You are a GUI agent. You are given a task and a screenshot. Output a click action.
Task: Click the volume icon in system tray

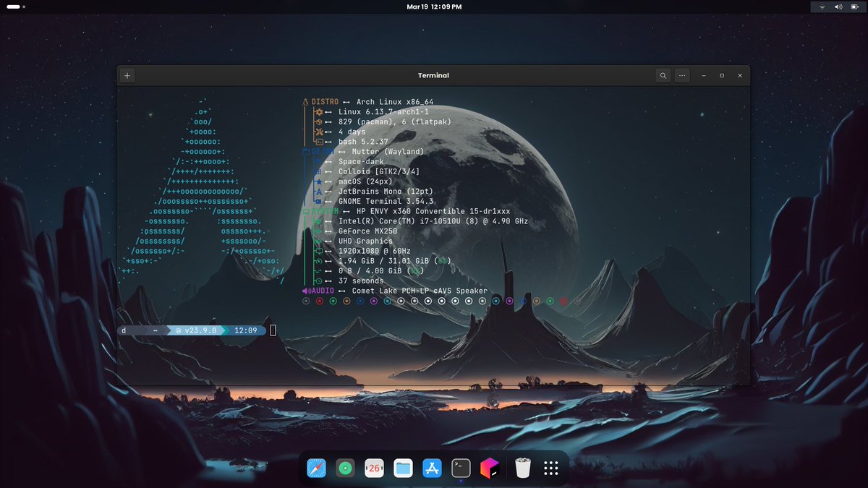coord(838,7)
